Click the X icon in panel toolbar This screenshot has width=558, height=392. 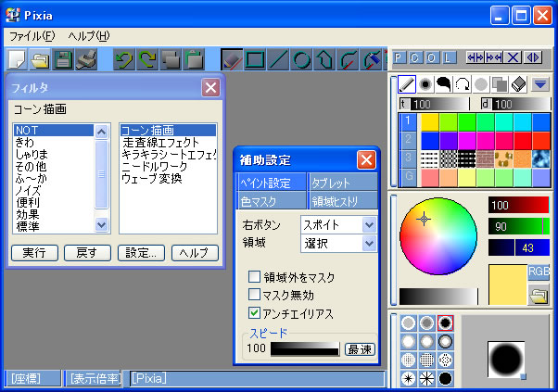point(513,57)
